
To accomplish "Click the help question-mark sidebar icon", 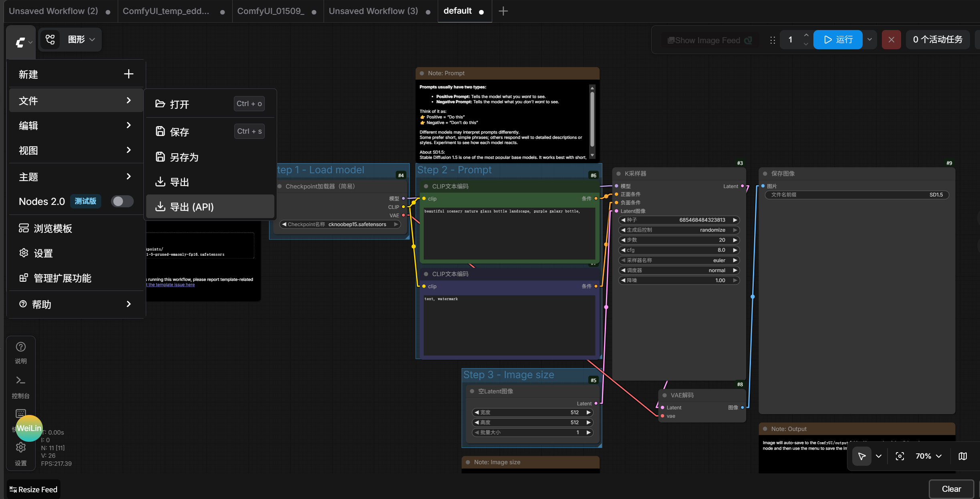I will (x=20, y=347).
